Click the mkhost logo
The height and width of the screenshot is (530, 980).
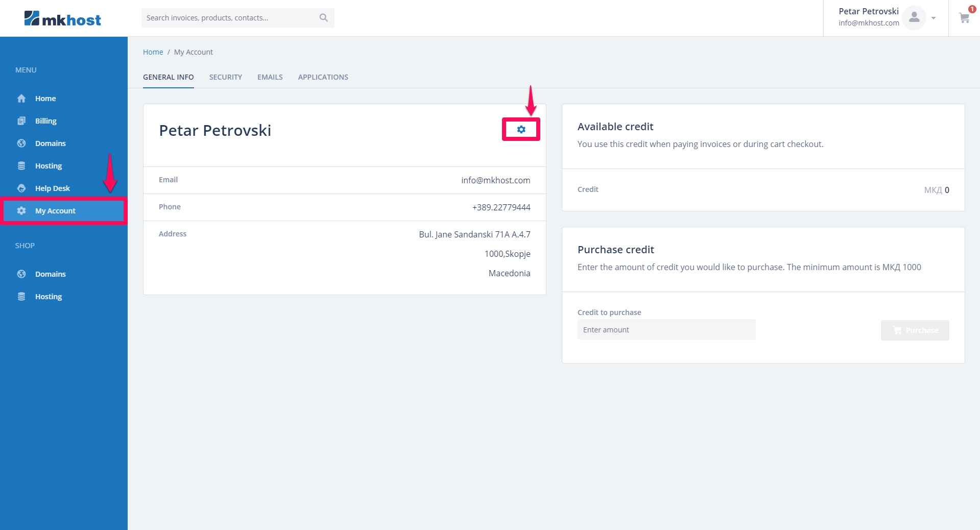[62, 19]
